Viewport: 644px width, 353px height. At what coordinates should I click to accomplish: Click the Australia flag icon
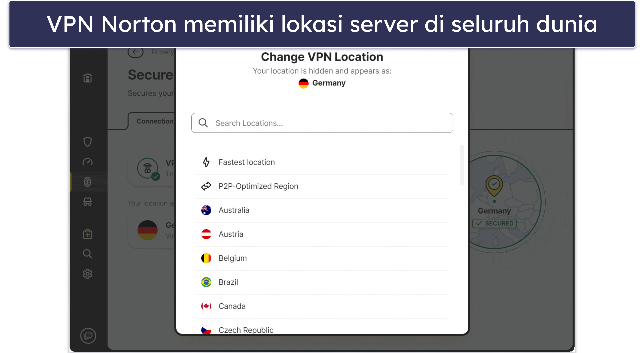(206, 210)
